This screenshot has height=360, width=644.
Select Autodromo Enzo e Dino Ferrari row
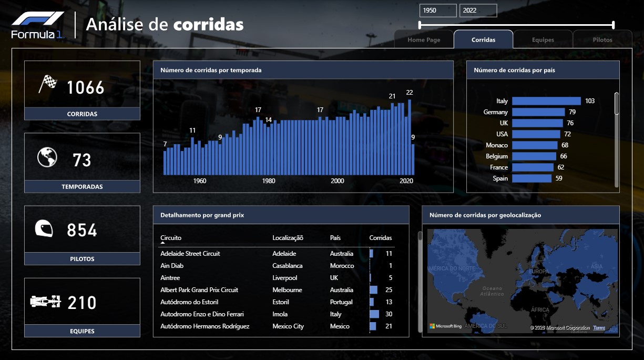coord(278,314)
